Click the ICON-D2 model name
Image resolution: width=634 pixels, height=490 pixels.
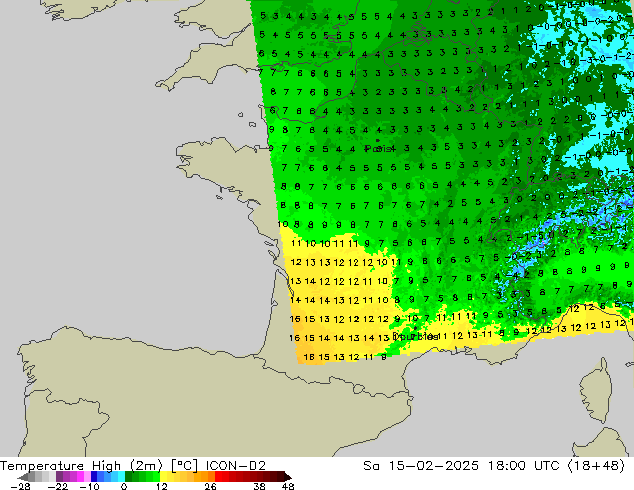click(x=235, y=466)
